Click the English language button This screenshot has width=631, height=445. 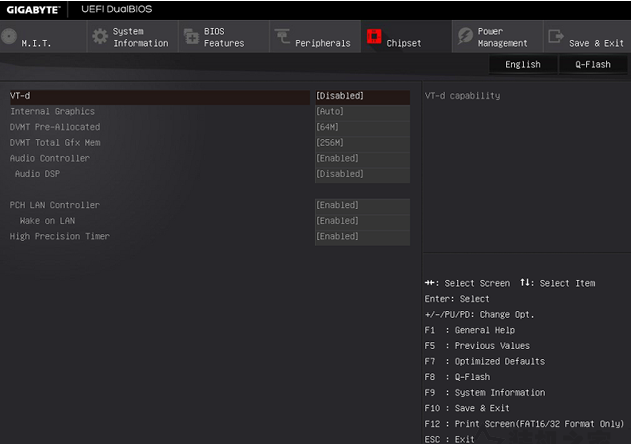[x=522, y=64]
